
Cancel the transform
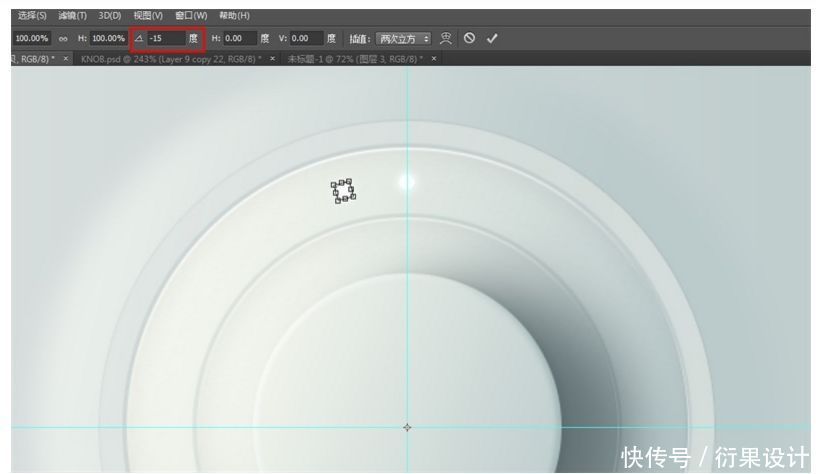pos(469,38)
